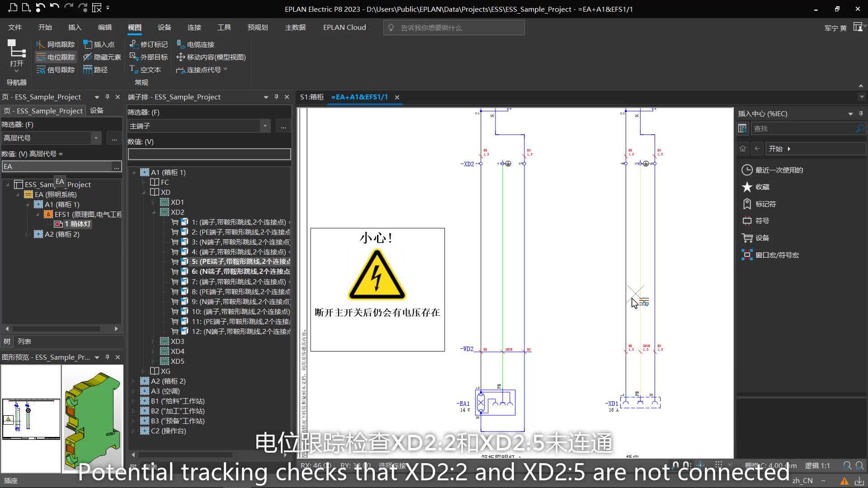The width and height of the screenshot is (868, 488).
Task: Click the 隐藏元素 hide elements icon
Action: [x=88, y=57]
